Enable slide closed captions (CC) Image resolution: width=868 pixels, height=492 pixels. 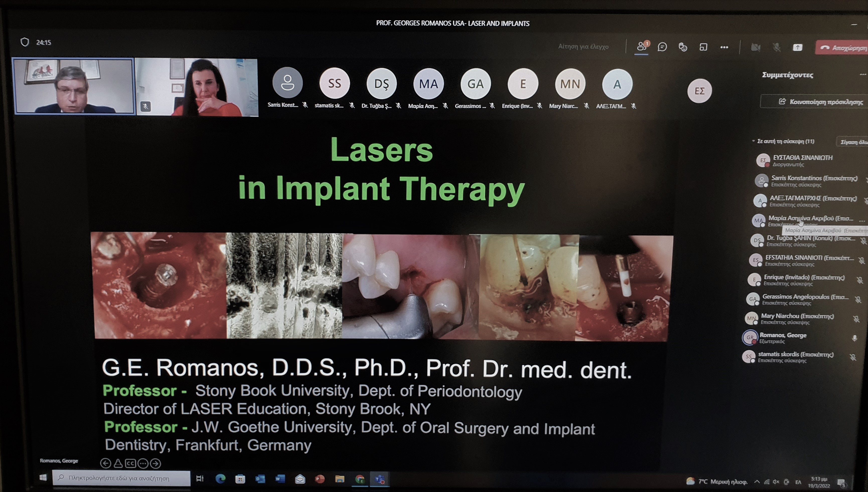130,463
